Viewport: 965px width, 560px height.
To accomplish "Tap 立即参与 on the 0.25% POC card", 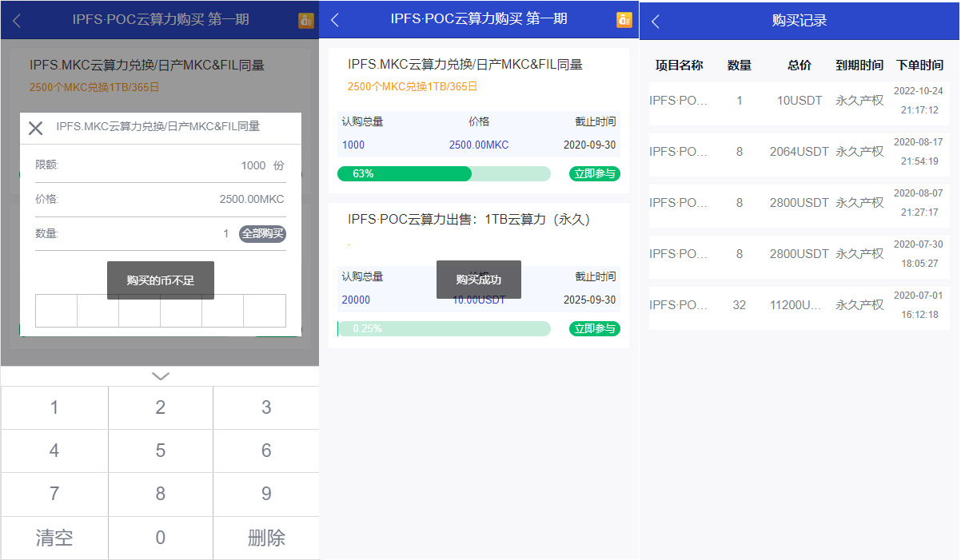I will [595, 328].
